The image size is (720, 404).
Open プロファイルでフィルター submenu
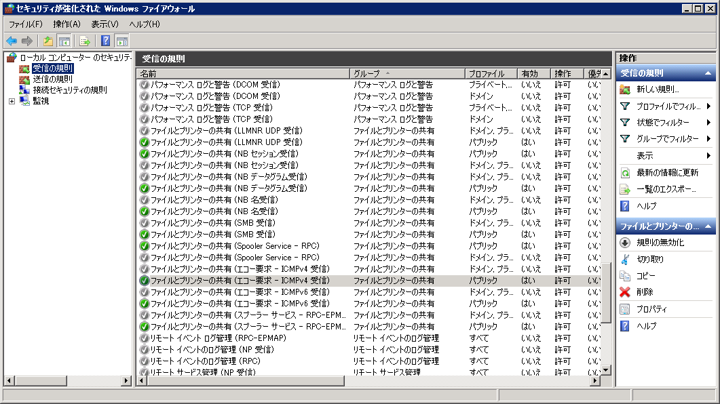(x=666, y=107)
